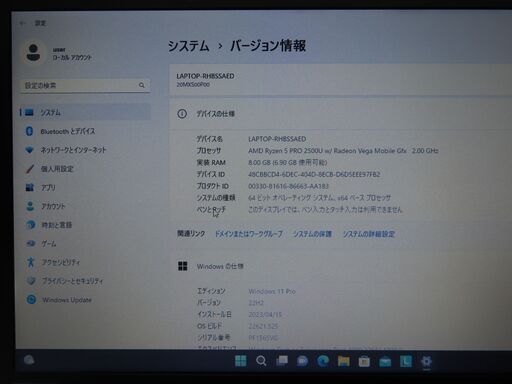
Task: Open システムの保護 link
Action: pyautogui.click(x=312, y=234)
